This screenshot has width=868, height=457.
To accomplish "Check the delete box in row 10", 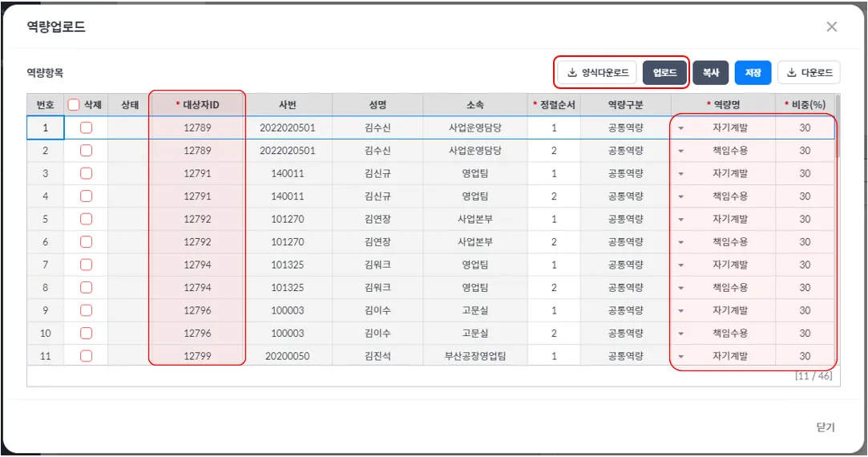I will tap(86, 333).
